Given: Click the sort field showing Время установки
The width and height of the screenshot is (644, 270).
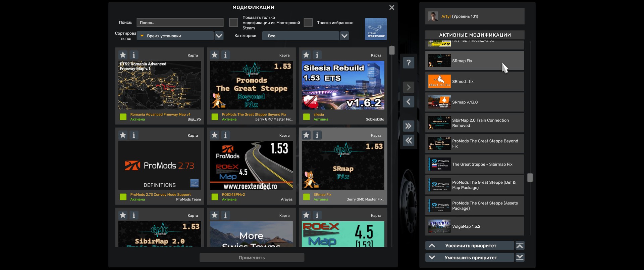Looking at the screenshot, I should pyautogui.click(x=175, y=36).
